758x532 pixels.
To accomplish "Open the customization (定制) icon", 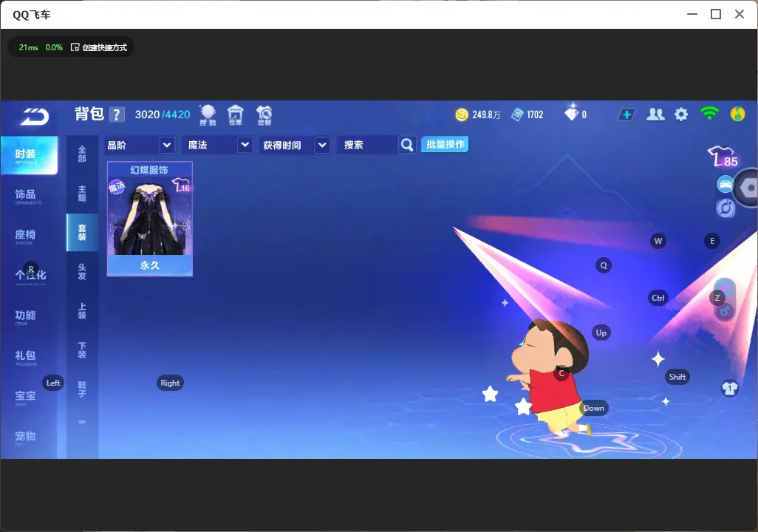I will tap(264, 115).
